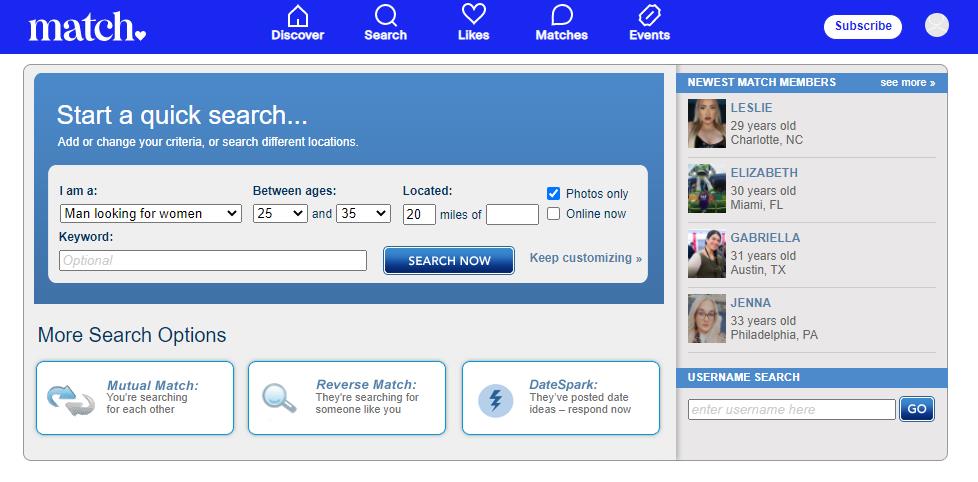Go to the Likes tab label
The height and width of the screenshot is (482, 978).
[x=473, y=36]
